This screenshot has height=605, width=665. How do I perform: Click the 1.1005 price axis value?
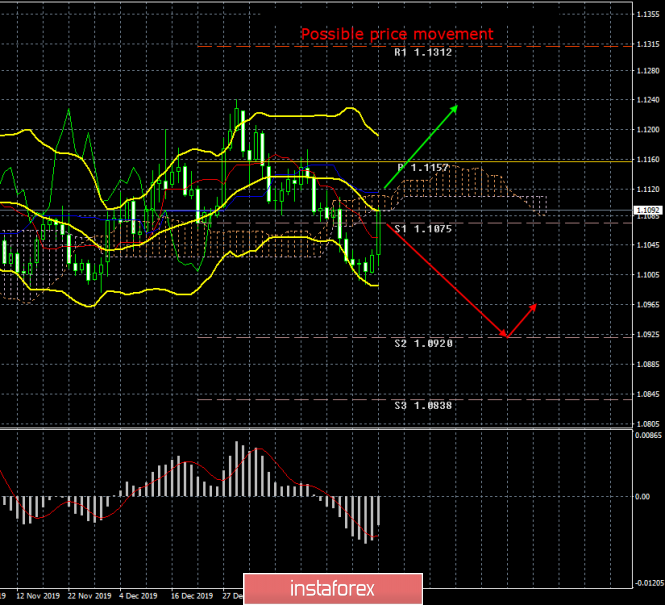pyautogui.click(x=648, y=275)
